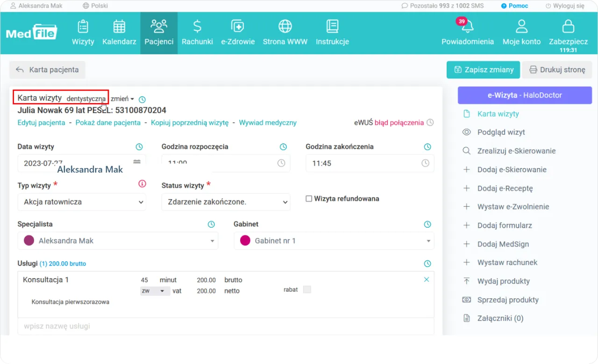Remove Konsultacja 1 service with X icon
Image resolution: width=598 pixels, height=364 pixels.
pyautogui.click(x=426, y=280)
